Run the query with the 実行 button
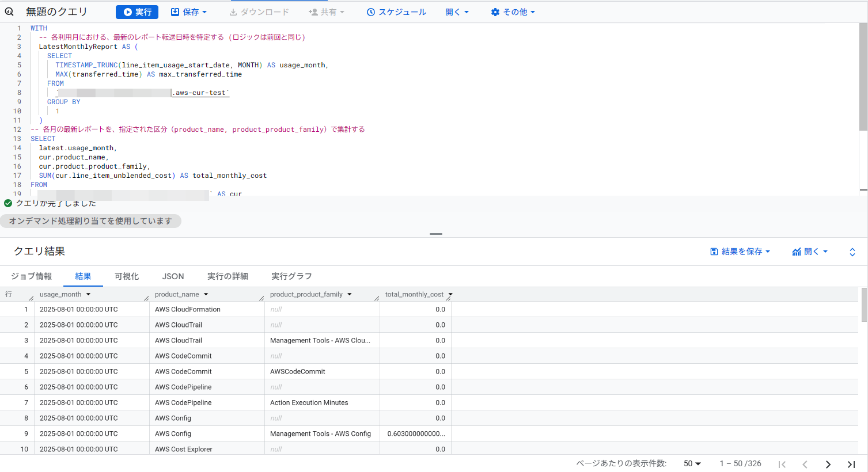This screenshot has width=868, height=472. click(137, 11)
